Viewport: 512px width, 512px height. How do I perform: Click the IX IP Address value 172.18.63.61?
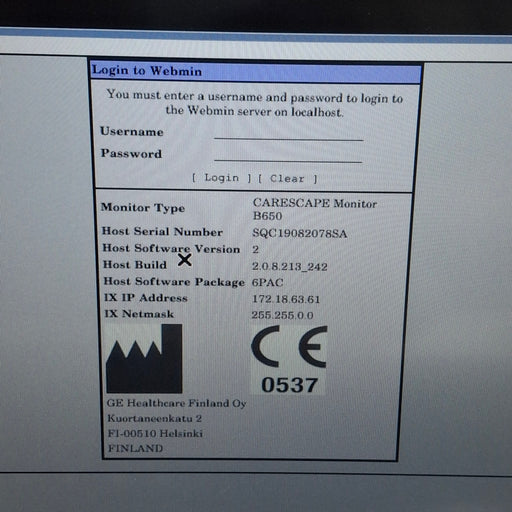coord(286,299)
